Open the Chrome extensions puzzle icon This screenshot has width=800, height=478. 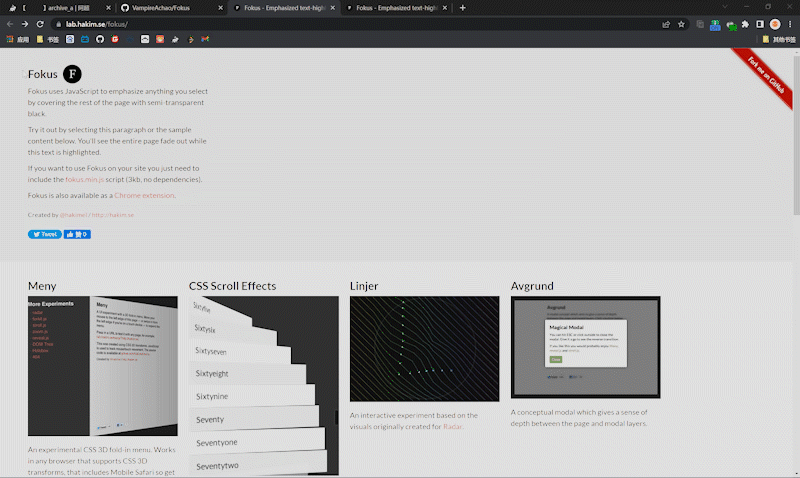(744, 23)
